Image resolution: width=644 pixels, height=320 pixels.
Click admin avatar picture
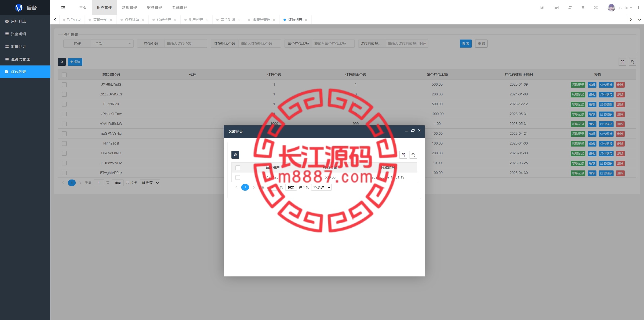point(611,8)
